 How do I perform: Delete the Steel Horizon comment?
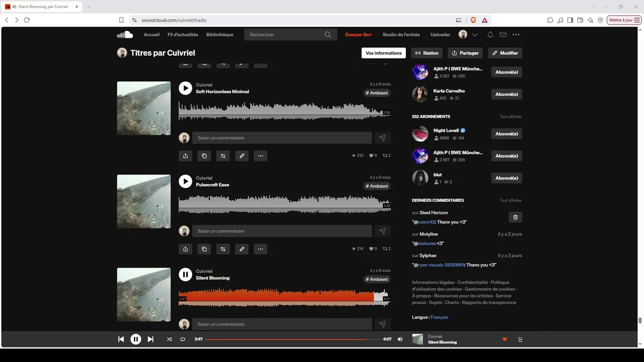click(515, 217)
